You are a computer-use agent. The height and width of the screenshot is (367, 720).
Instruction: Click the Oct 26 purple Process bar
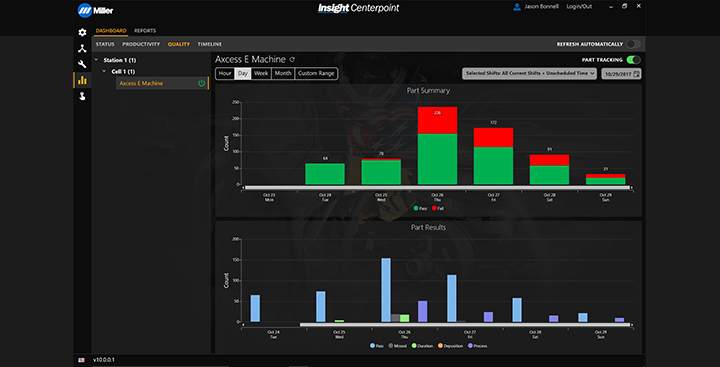click(422, 311)
